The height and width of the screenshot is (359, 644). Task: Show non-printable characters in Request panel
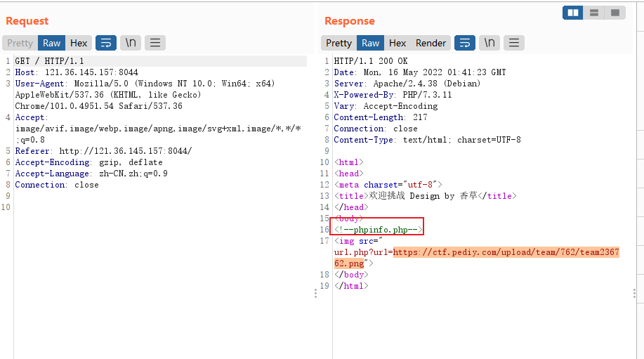[x=131, y=43]
